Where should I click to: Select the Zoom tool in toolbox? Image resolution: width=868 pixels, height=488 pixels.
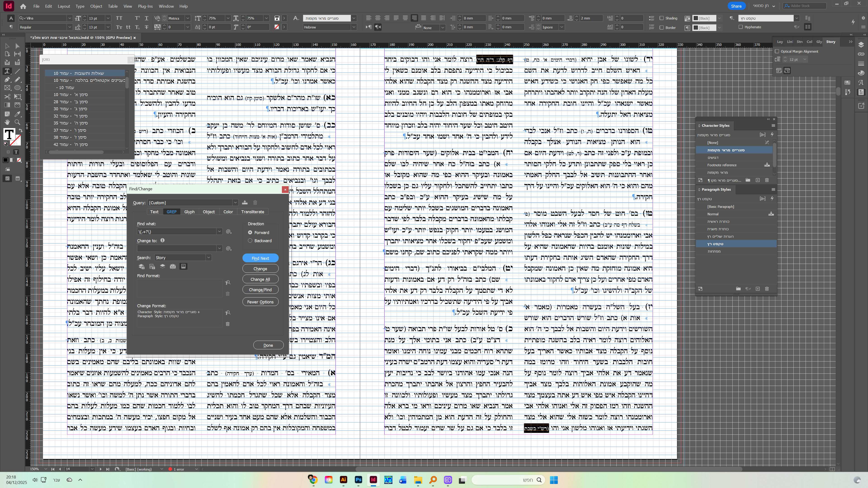coord(18,122)
